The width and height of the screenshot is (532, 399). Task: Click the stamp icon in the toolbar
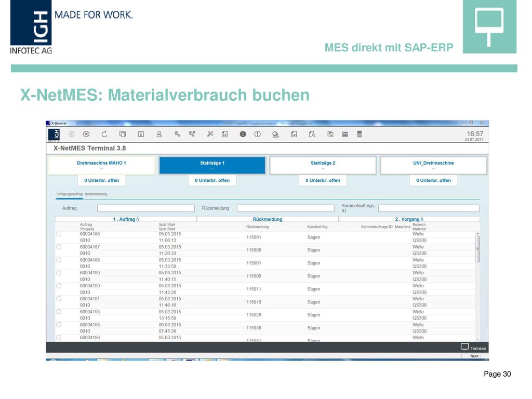[x=275, y=135]
